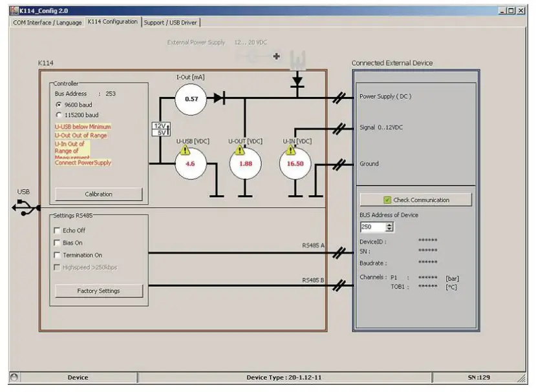Click the warning icon on U-OUT gauge
Viewport: 536px width, 392px height.
(240, 150)
